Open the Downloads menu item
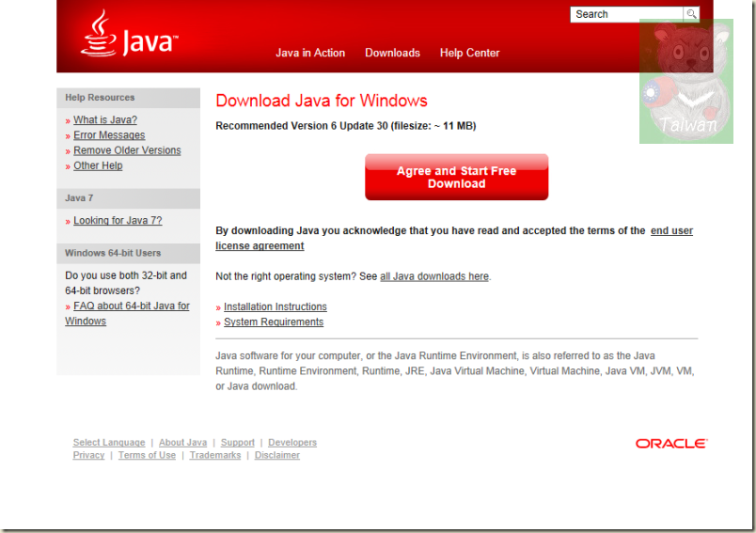 coord(392,53)
